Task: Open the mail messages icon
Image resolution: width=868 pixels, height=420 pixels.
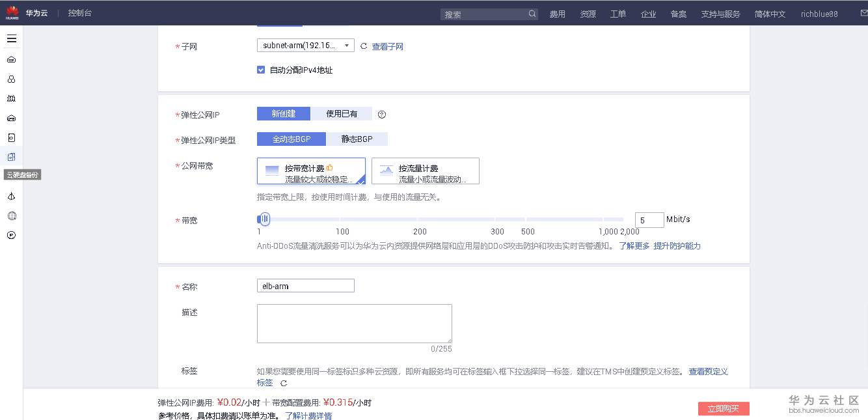Action: click(863, 13)
